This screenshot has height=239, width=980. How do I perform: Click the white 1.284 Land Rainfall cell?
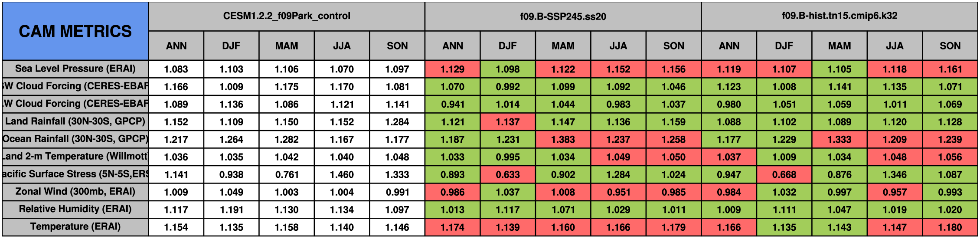pyautogui.click(x=397, y=122)
